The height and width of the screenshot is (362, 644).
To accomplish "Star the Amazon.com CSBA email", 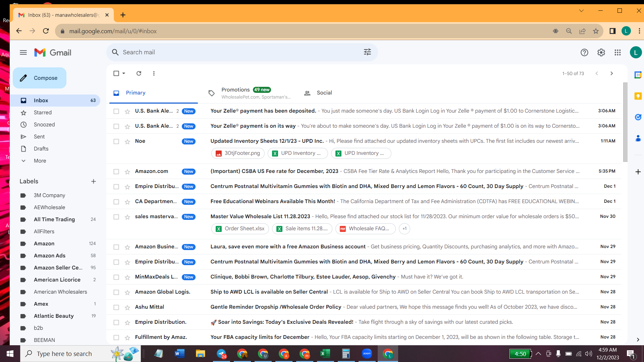I will click(x=127, y=172).
